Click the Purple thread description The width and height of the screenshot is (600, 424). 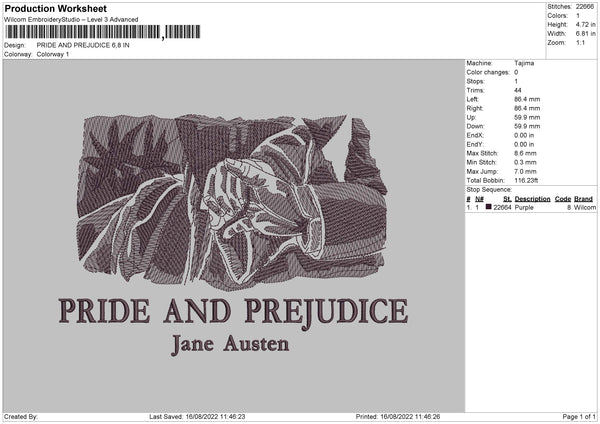point(524,207)
